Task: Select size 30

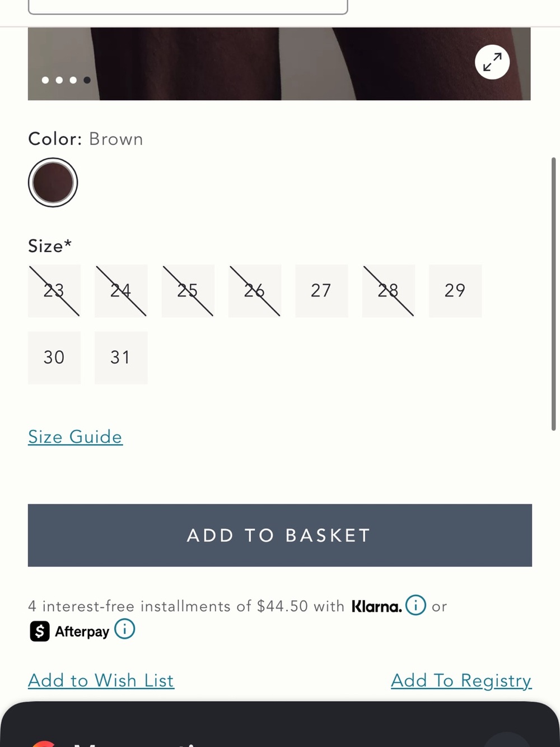Action: (54, 358)
